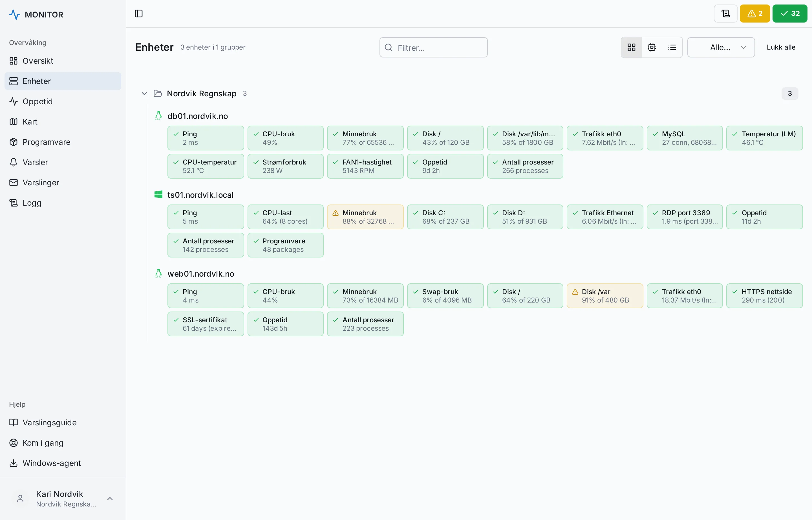Switch to grid view layout
This screenshot has height=520, width=812.
click(631, 47)
